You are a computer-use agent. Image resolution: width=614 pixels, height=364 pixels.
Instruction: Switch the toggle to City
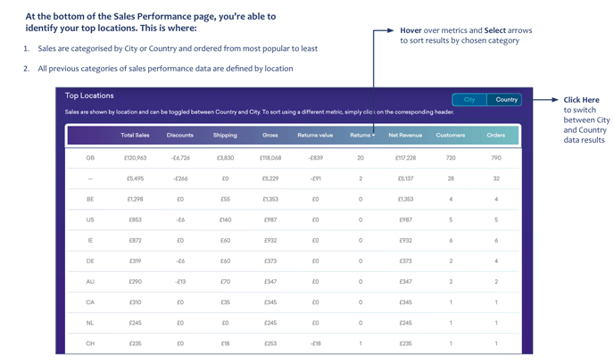(x=469, y=100)
